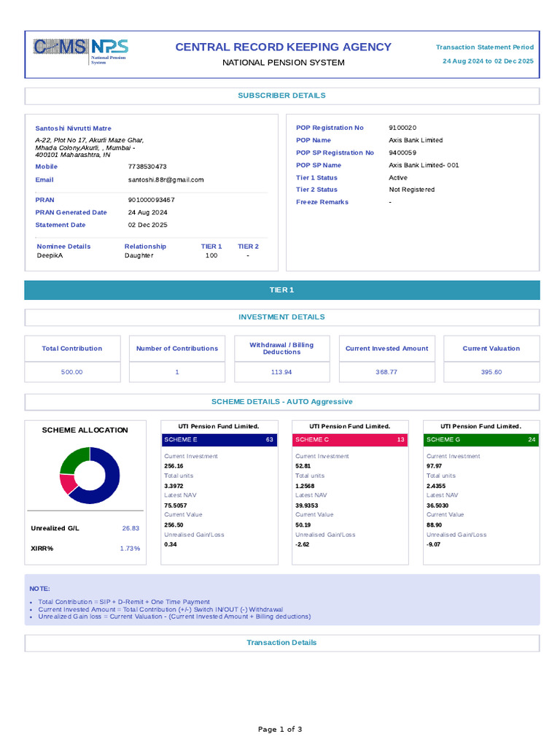Click the CENTRAL RECORD KEEPING AGENCY title
The height and width of the screenshot is (747, 560).
(x=284, y=47)
